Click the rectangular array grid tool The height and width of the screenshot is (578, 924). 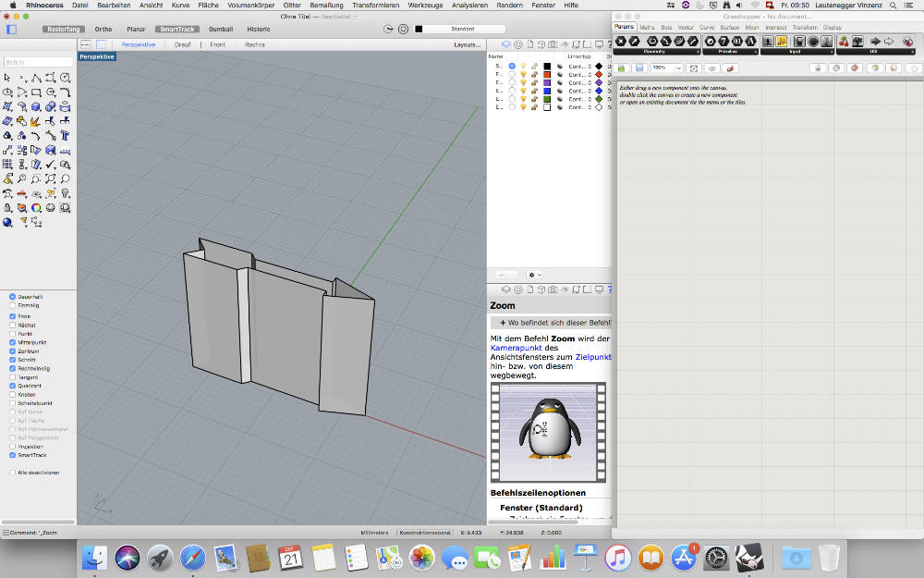coord(7,165)
